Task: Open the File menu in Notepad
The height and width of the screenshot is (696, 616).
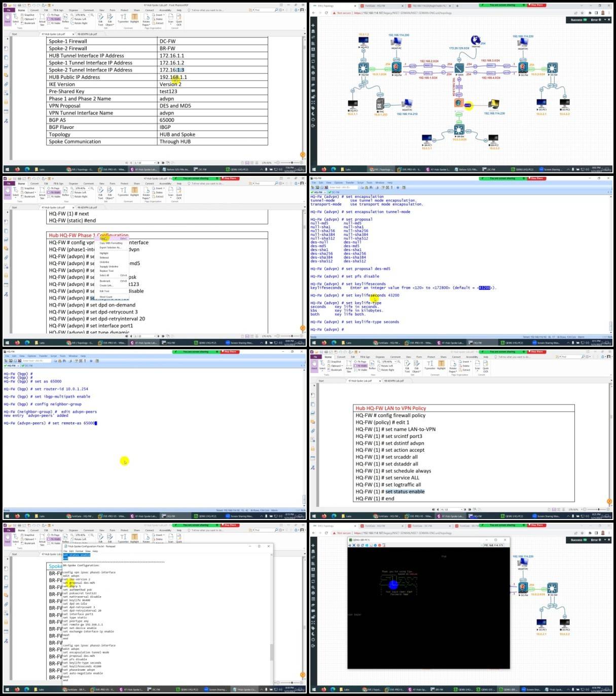Action: coord(66,551)
